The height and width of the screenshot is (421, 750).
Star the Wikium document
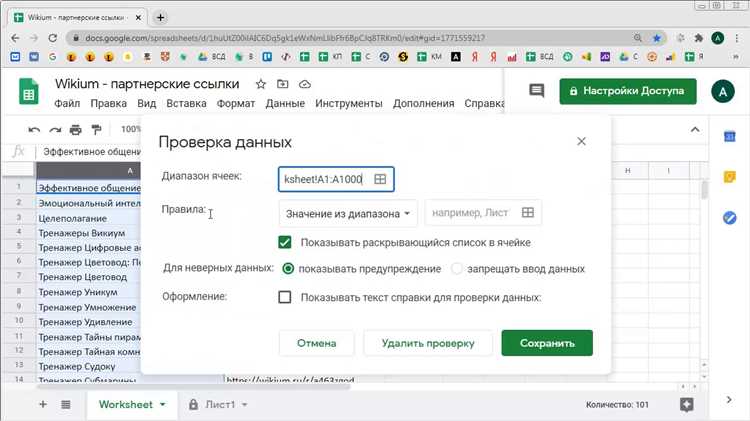coord(261,84)
